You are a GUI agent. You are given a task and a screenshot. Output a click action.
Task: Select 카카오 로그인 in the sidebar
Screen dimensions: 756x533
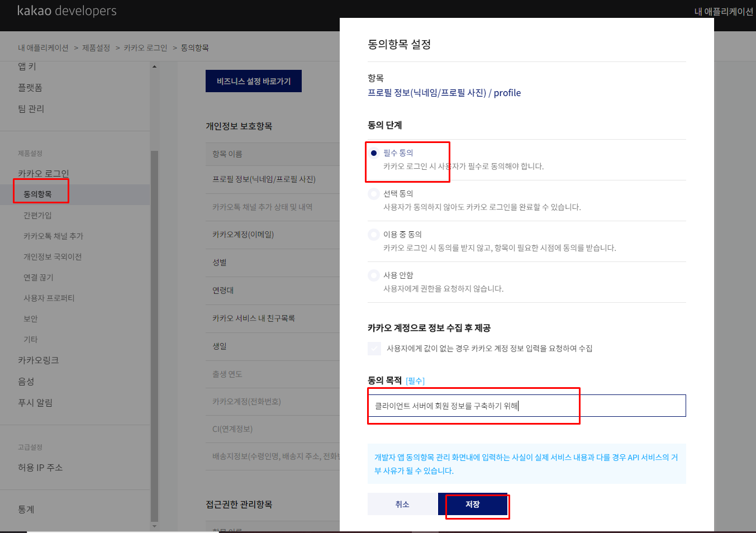(x=44, y=173)
